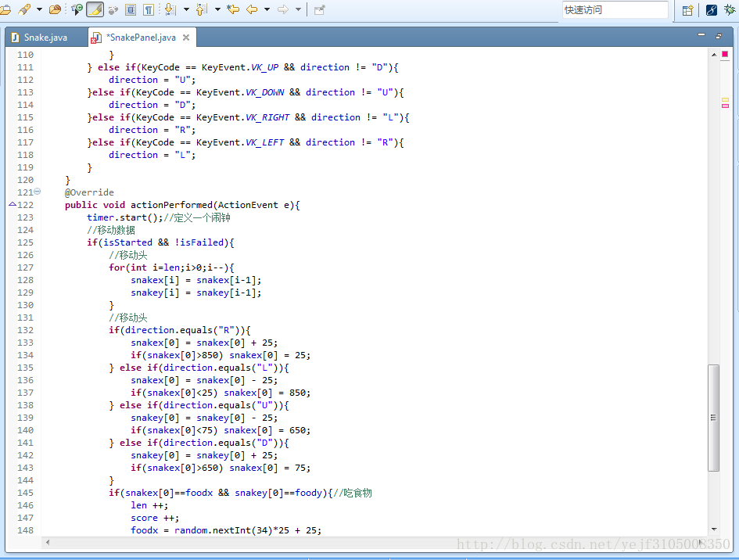The image size is (739, 560).
Task: Select the *SnakePanel.java tab
Action: [141, 38]
